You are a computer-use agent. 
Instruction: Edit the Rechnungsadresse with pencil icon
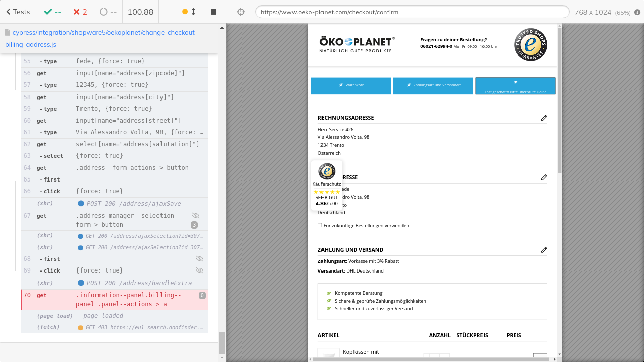pyautogui.click(x=544, y=118)
